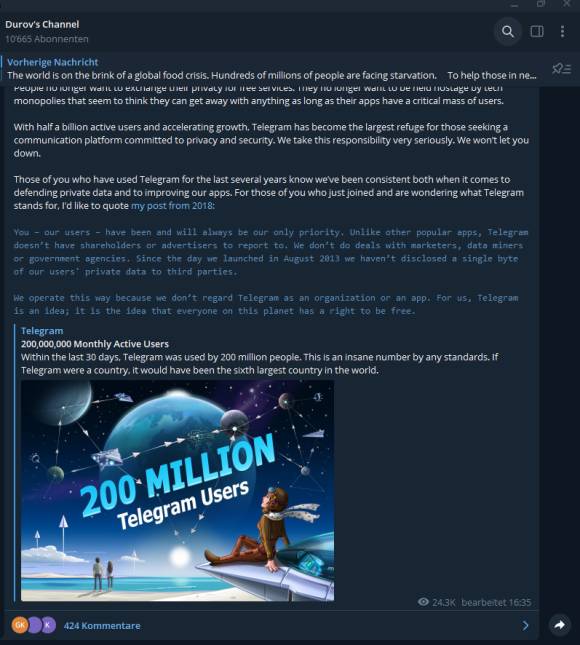
Task: Click the 10'665 Abonnenten subscriber count
Action: tap(46, 39)
